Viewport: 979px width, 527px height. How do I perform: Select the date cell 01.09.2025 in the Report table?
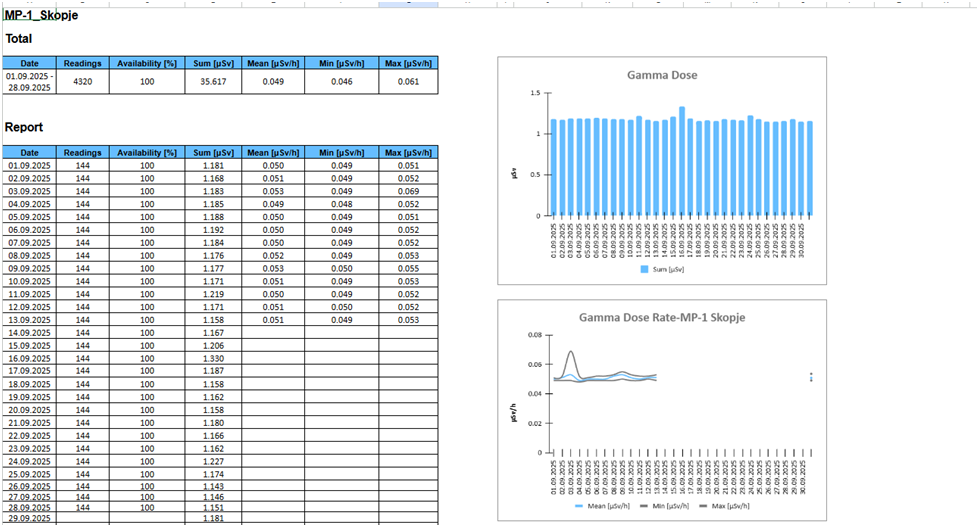(29, 165)
